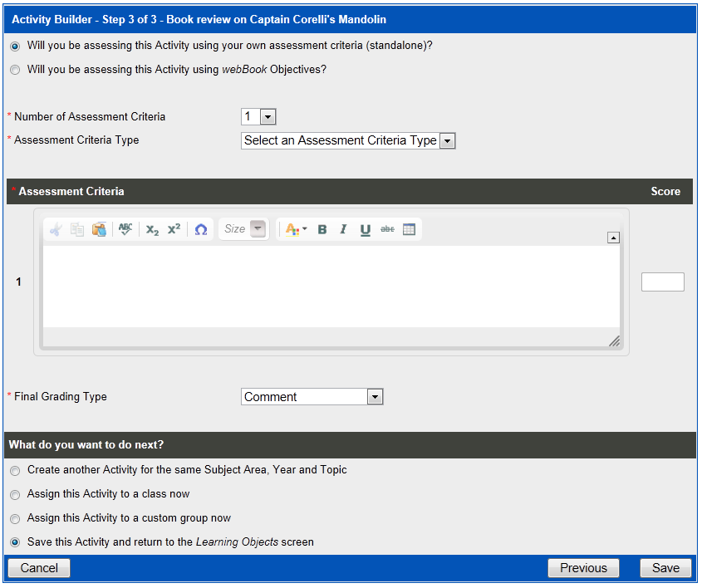Insert special character with Omega icon
The height and width of the screenshot is (588, 702).
click(200, 230)
